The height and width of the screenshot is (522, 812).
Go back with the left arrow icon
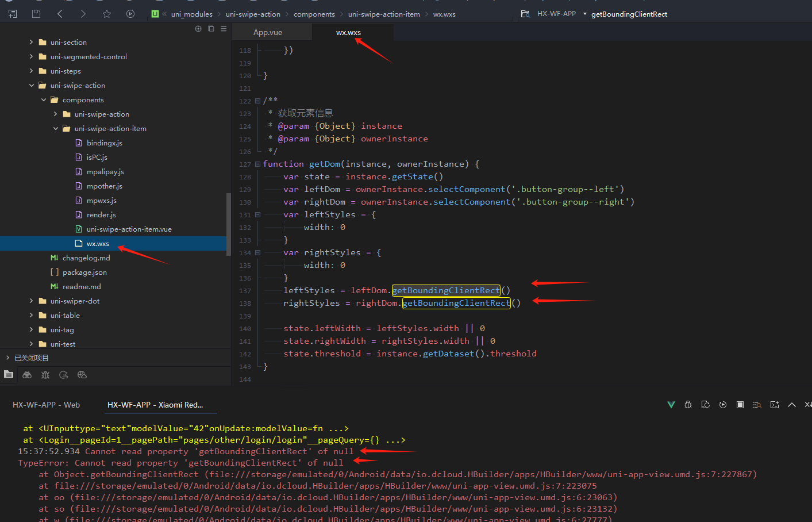[60, 14]
